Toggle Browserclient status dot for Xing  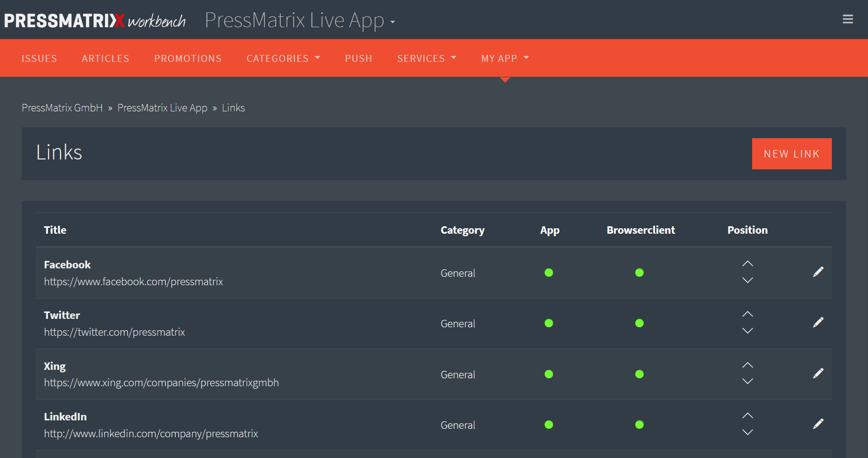pos(639,374)
